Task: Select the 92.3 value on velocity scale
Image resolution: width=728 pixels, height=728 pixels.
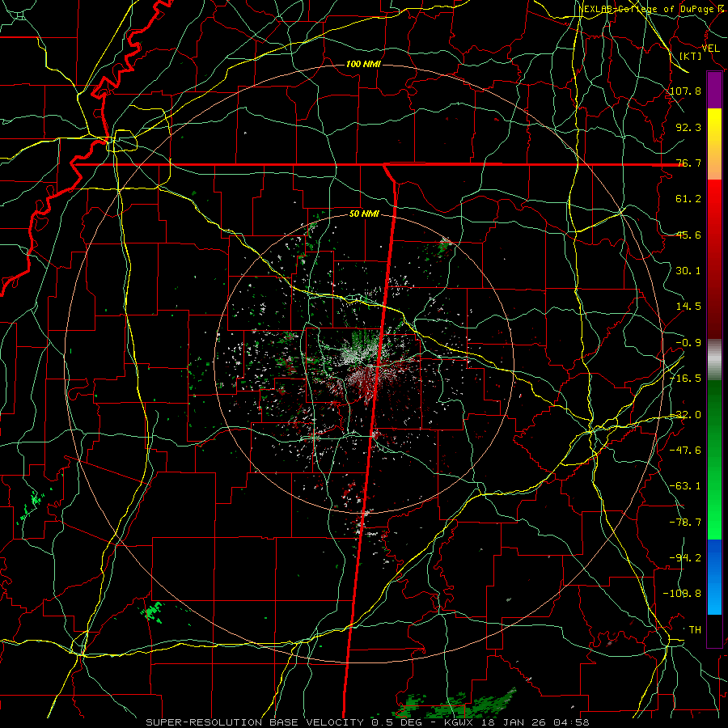Action: (688, 127)
